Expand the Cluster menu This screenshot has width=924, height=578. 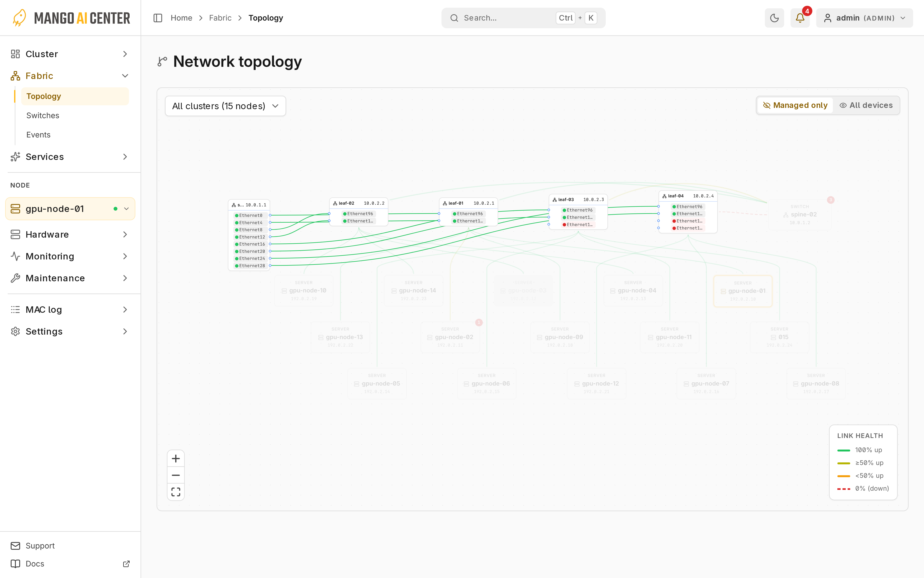(70, 54)
